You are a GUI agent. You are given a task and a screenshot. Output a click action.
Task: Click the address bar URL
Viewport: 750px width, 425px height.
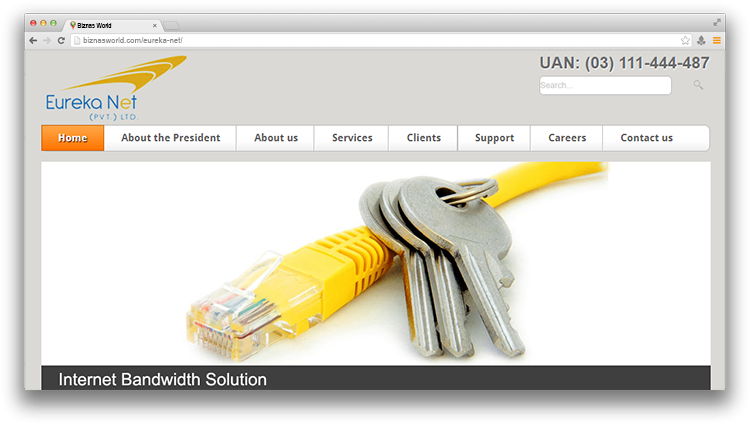click(x=132, y=41)
